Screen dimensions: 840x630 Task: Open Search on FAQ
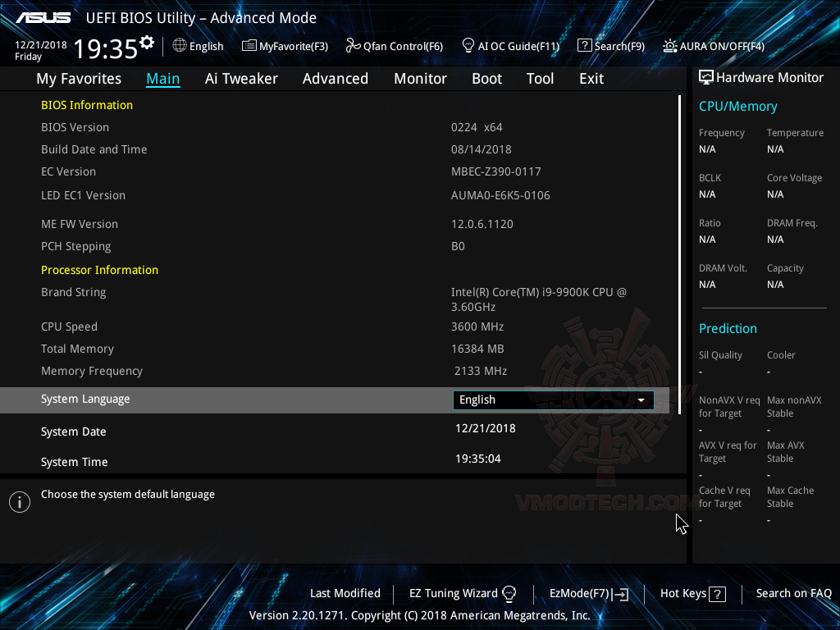(793, 593)
